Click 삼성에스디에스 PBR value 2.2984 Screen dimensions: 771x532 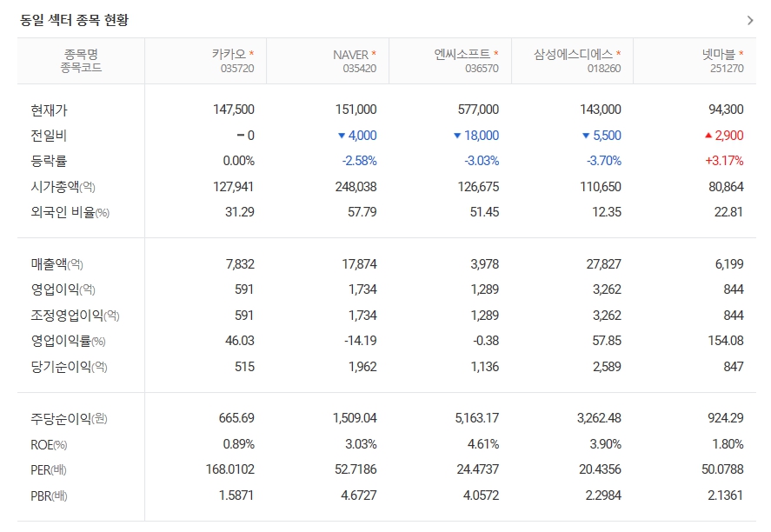tap(603, 495)
